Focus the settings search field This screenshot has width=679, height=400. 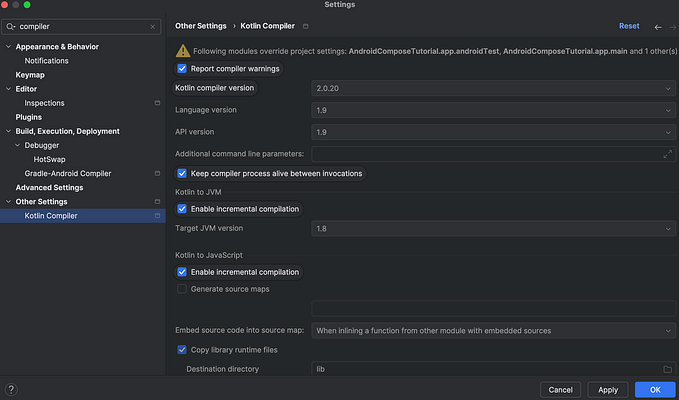[x=81, y=26]
